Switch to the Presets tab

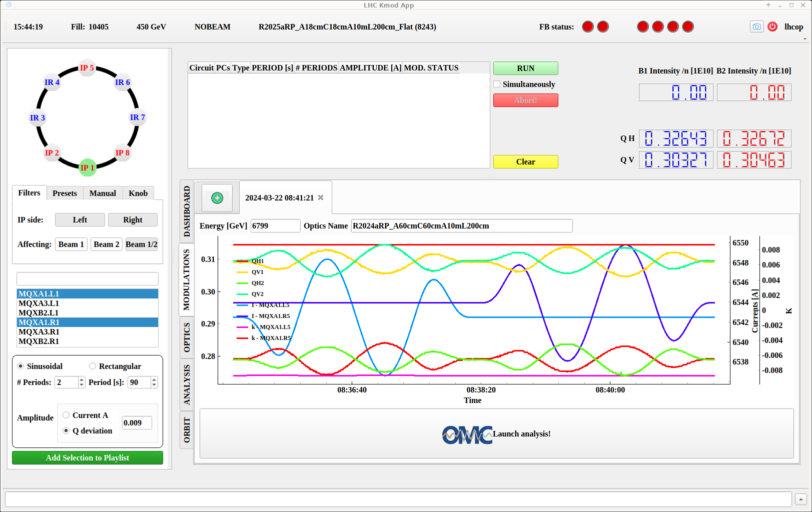click(65, 193)
